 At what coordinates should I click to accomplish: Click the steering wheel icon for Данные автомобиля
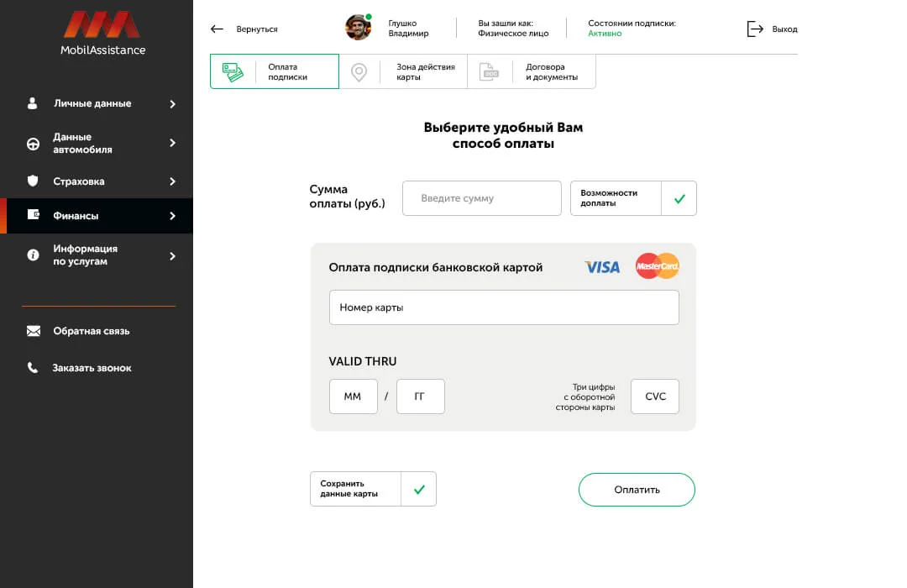[x=33, y=144]
